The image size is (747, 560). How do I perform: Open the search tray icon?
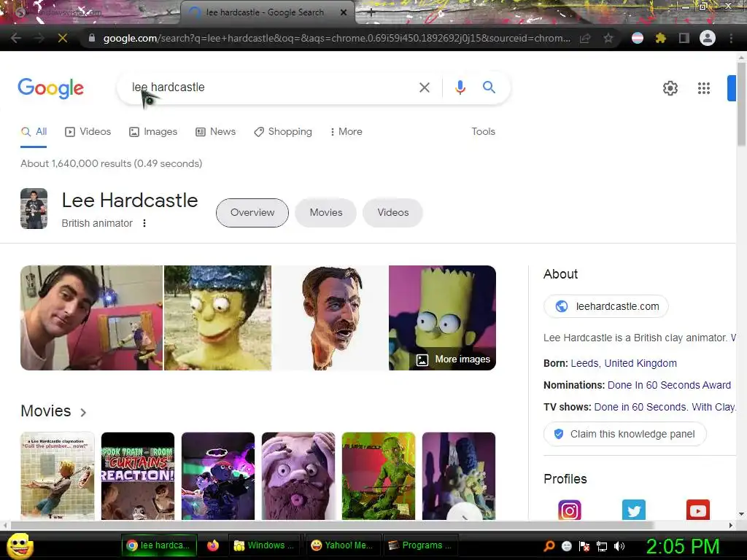[549, 546]
